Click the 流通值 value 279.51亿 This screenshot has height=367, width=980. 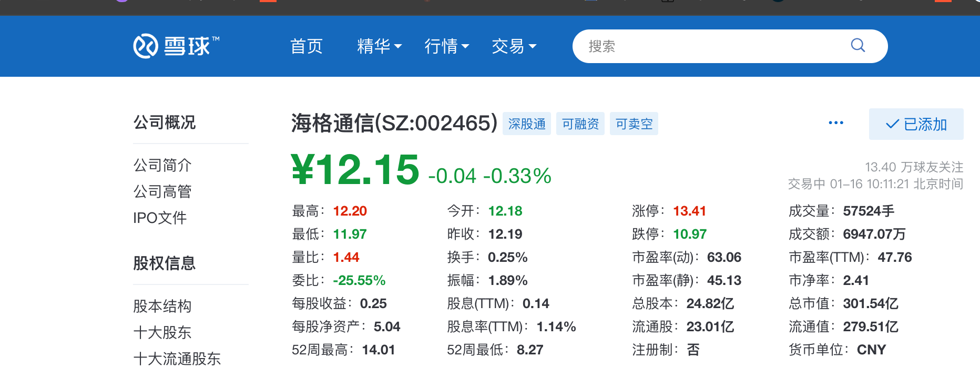871,327
